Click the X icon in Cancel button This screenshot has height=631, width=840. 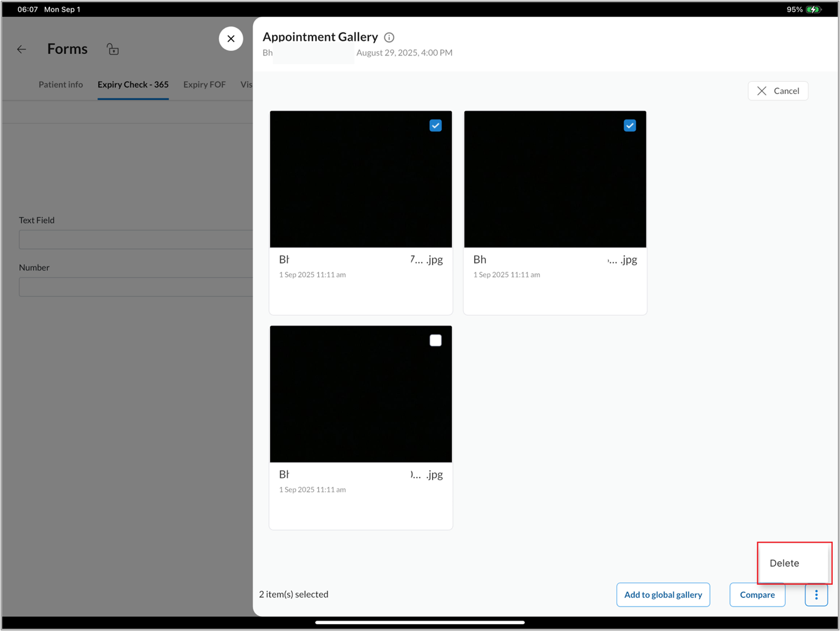pyautogui.click(x=761, y=91)
